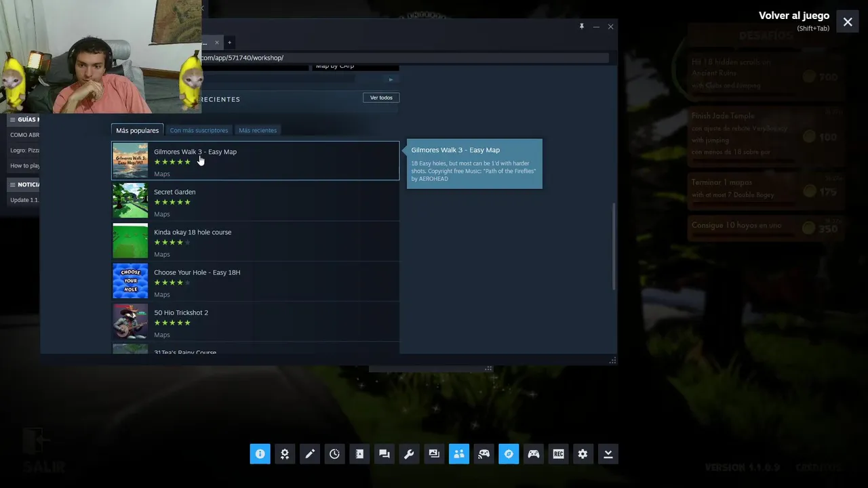Open the achievements icon in overlay bar

pyautogui.click(x=285, y=454)
